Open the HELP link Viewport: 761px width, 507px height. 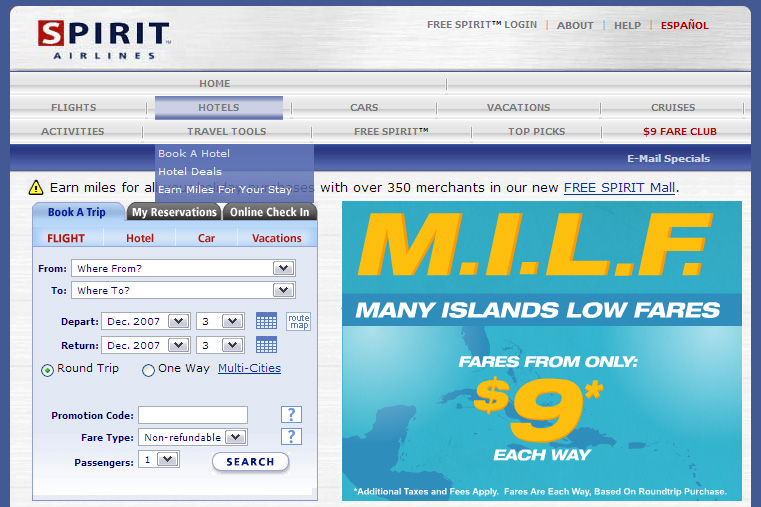pyautogui.click(x=628, y=25)
